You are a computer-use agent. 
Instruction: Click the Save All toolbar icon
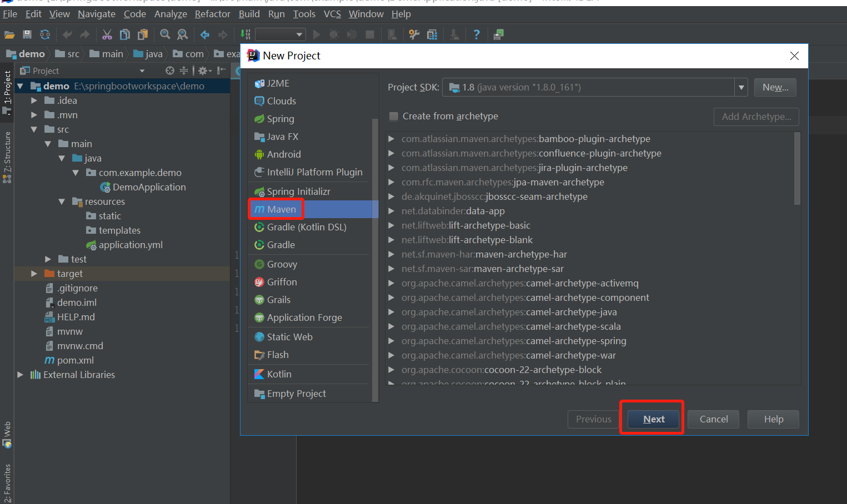pyautogui.click(x=27, y=34)
